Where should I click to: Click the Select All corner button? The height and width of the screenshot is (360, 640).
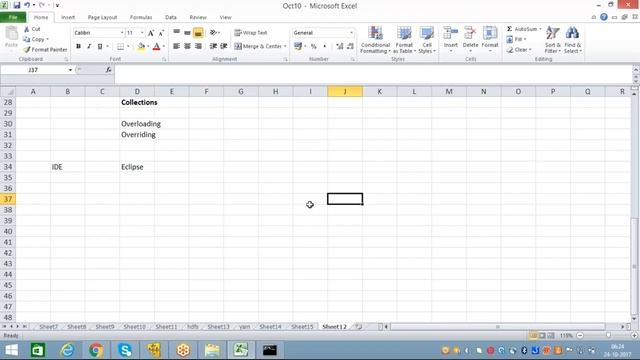tap(8, 91)
